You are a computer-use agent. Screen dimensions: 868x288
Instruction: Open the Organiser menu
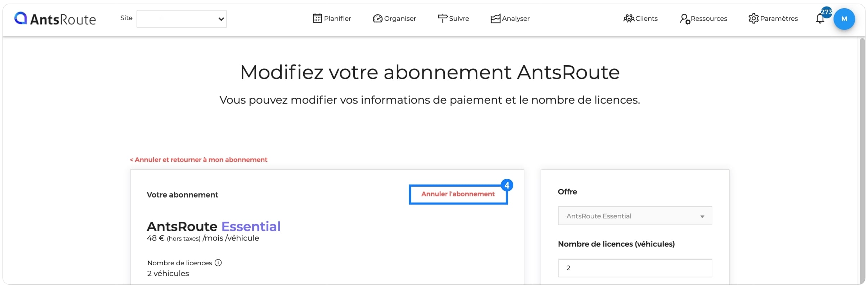click(x=400, y=18)
